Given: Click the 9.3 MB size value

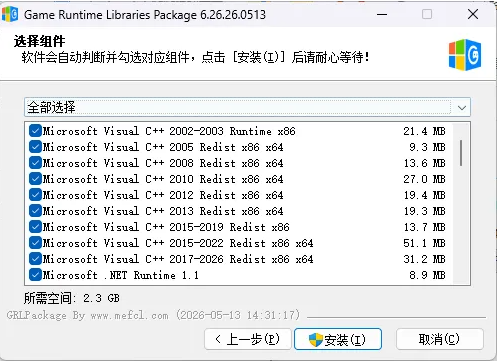Looking at the screenshot, I should [427, 147].
